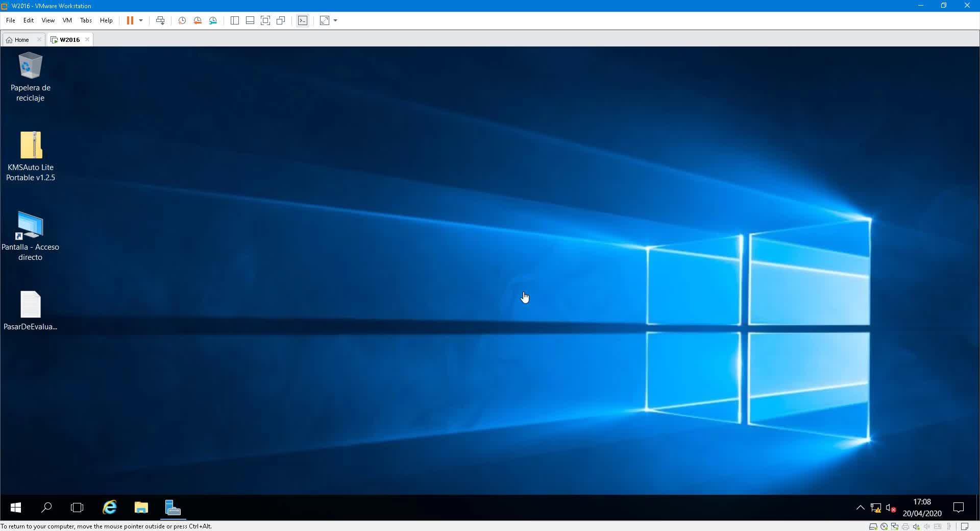Toggle the thumbnail bar view

[x=250, y=20]
